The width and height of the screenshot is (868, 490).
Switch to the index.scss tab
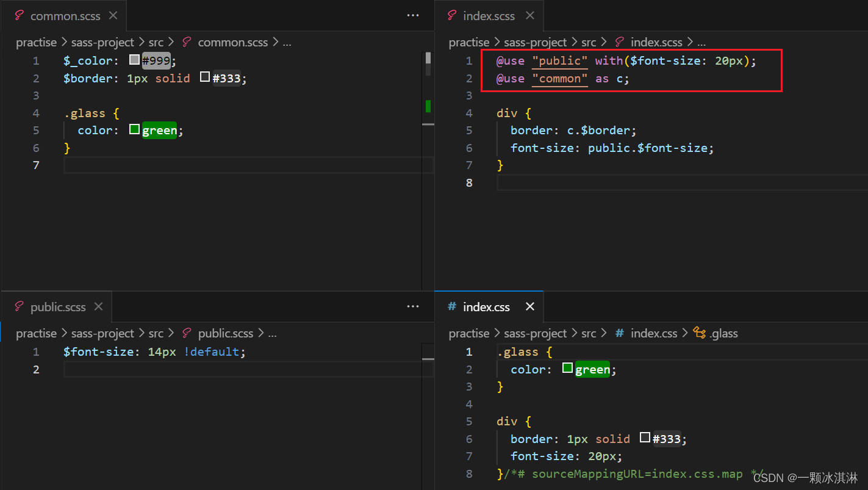(489, 16)
